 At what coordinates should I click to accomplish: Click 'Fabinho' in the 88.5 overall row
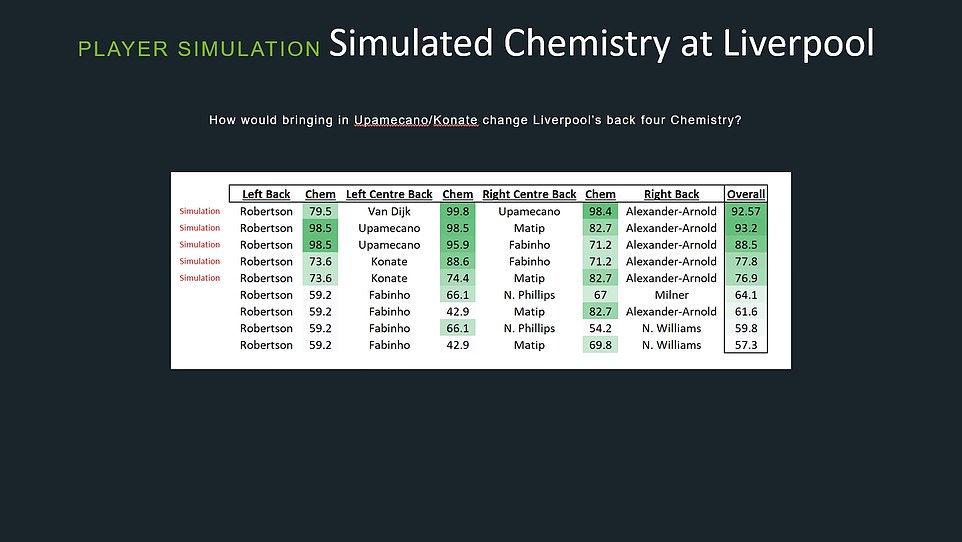pyautogui.click(x=529, y=244)
